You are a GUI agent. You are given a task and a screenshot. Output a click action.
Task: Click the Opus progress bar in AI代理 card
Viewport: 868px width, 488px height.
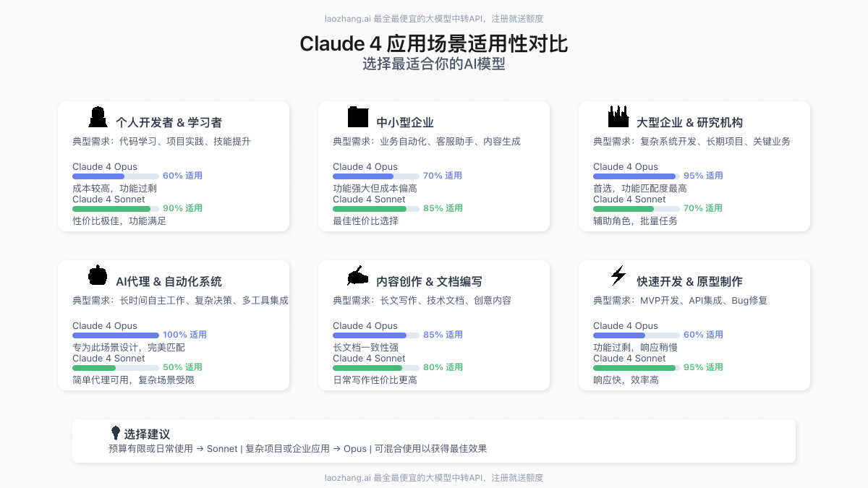click(x=116, y=335)
